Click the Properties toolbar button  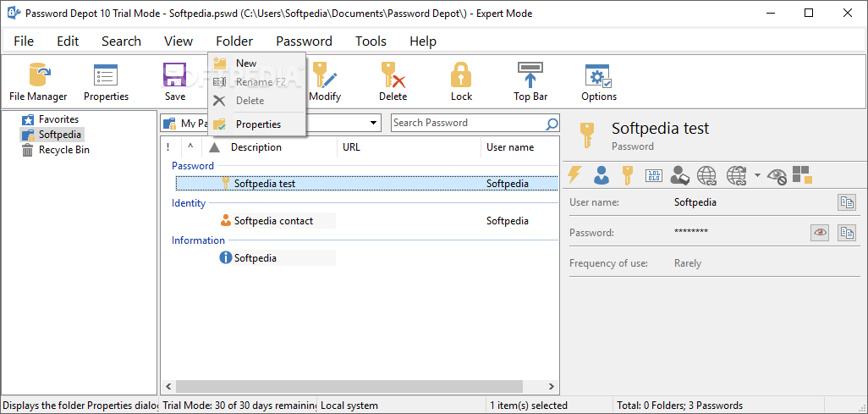coord(106,81)
